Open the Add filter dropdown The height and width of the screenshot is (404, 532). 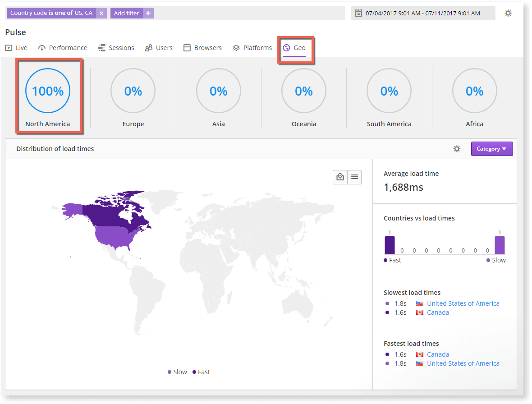point(132,13)
